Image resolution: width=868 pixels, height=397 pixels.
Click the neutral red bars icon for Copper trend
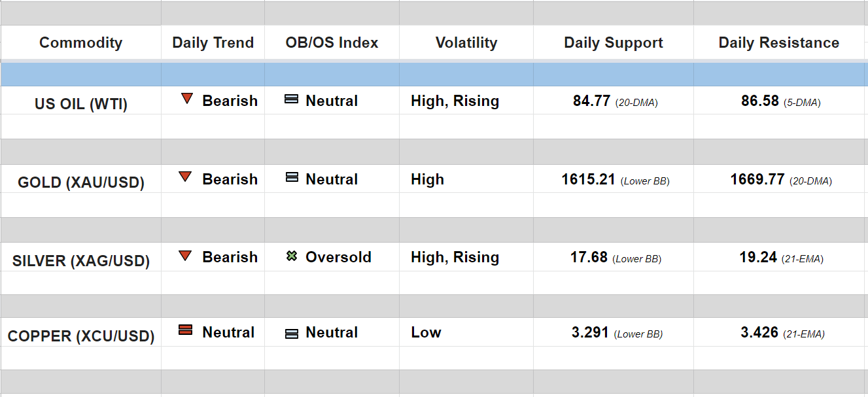(x=186, y=331)
